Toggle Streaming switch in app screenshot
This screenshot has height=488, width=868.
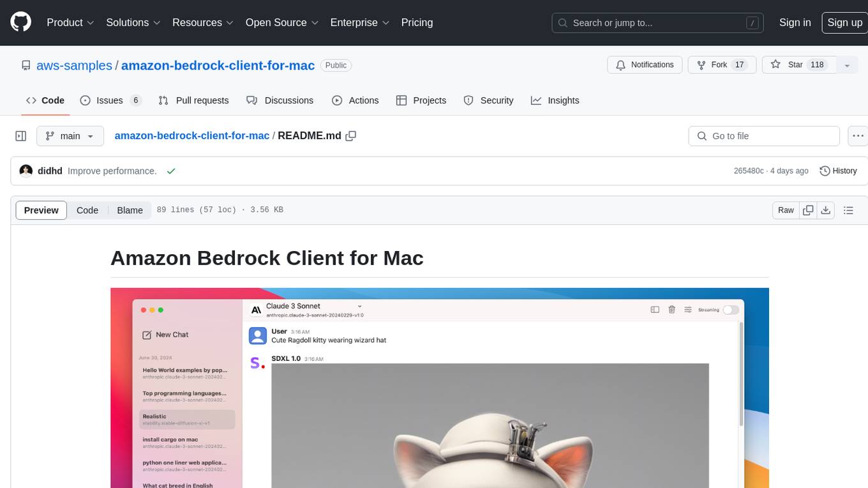[x=731, y=310]
